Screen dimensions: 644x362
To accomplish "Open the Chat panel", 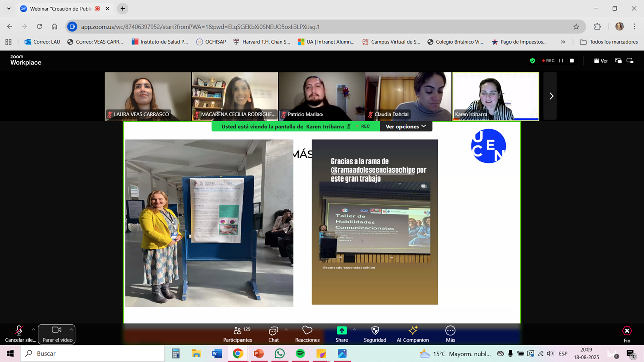I will (x=273, y=334).
